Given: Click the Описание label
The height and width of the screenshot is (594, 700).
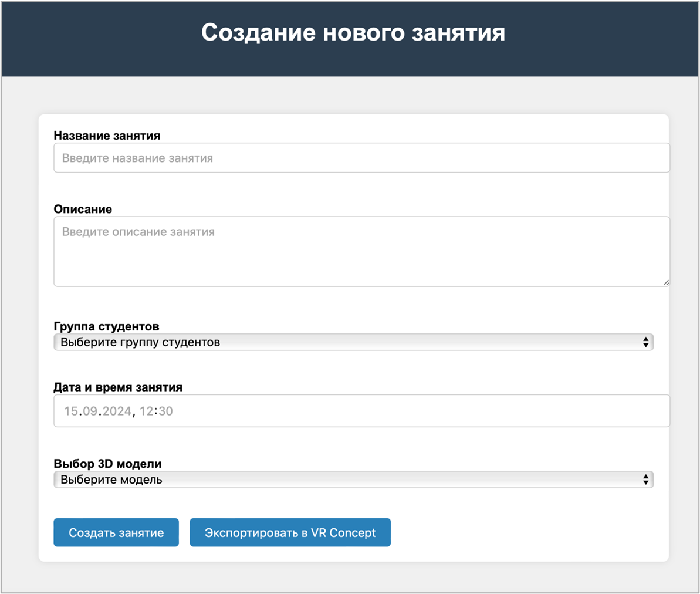Looking at the screenshot, I should [83, 209].
